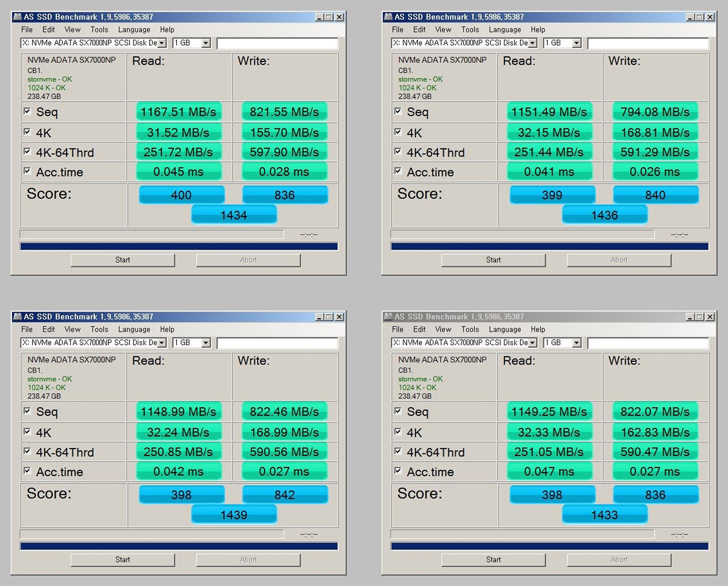Screen dimensions: 728x586
Task: Open the 1 GB size dropdown in top-right window
Action: click(x=576, y=43)
